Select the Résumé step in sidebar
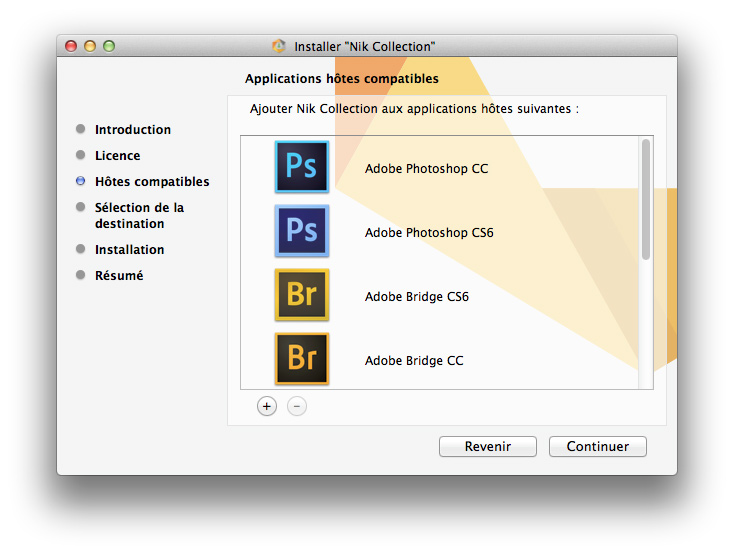This screenshot has width=734, height=554. [x=119, y=275]
